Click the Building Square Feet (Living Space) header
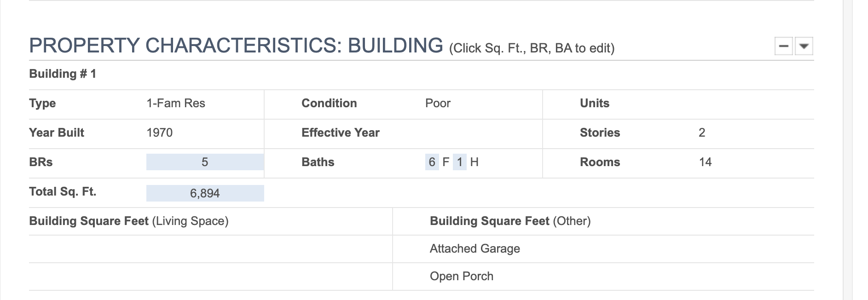The width and height of the screenshot is (868, 300). pos(129,221)
